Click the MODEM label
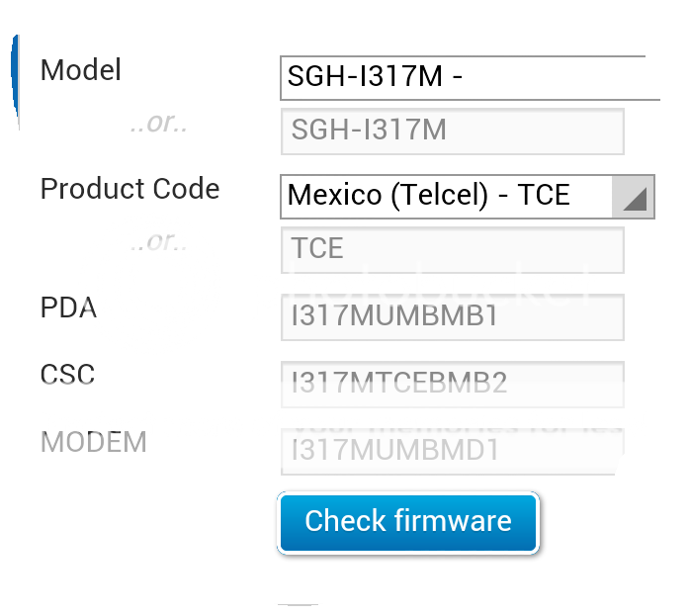 click(93, 442)
